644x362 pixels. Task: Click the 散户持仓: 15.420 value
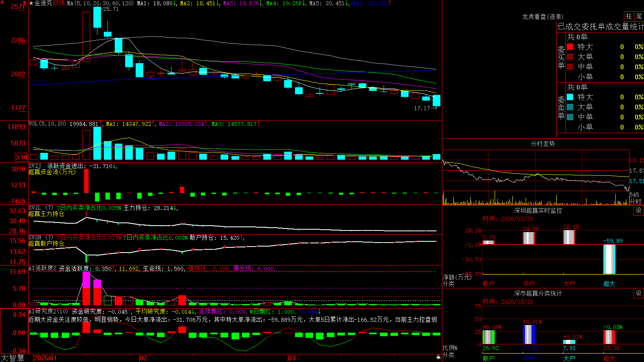click(x=216, y=238)
